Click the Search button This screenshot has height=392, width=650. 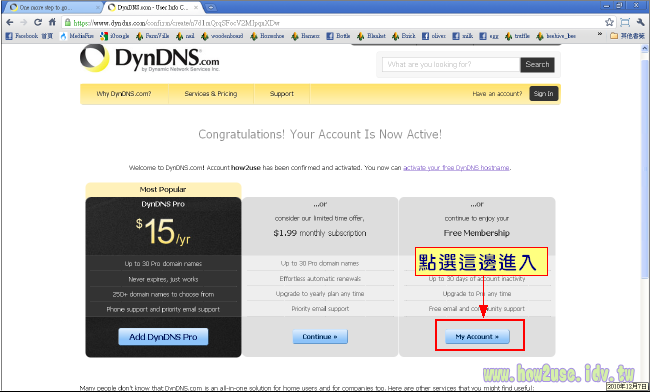point(537,64)
